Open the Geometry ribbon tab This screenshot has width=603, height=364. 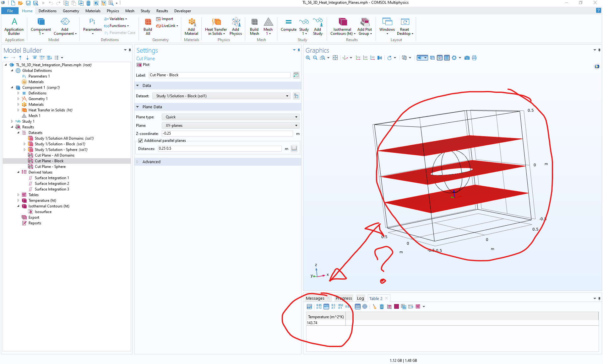click(x=71, y=11)
